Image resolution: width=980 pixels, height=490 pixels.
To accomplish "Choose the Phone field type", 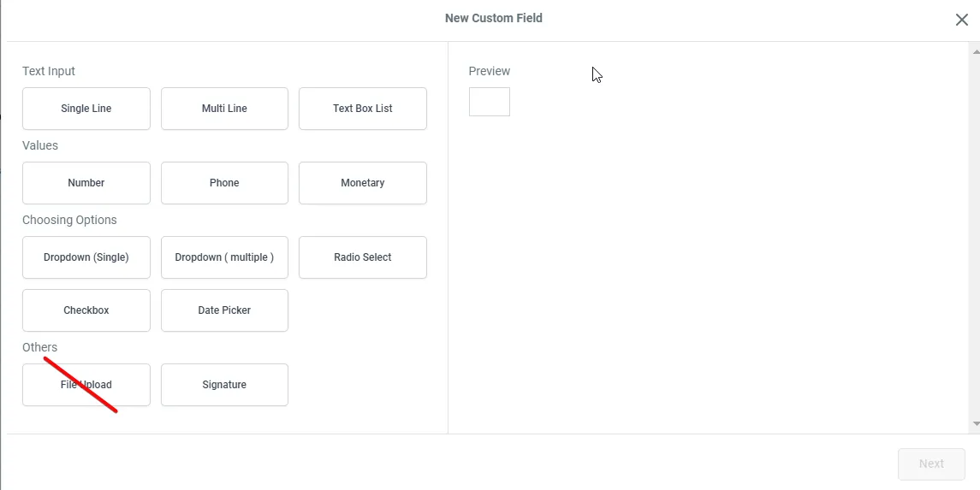I will point(224,183).
